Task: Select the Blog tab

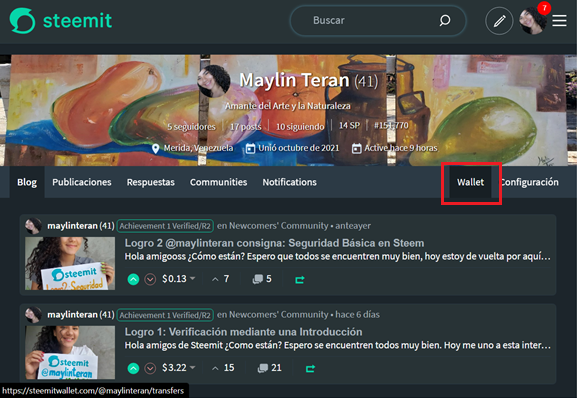Action: click(x=27, y=182)
